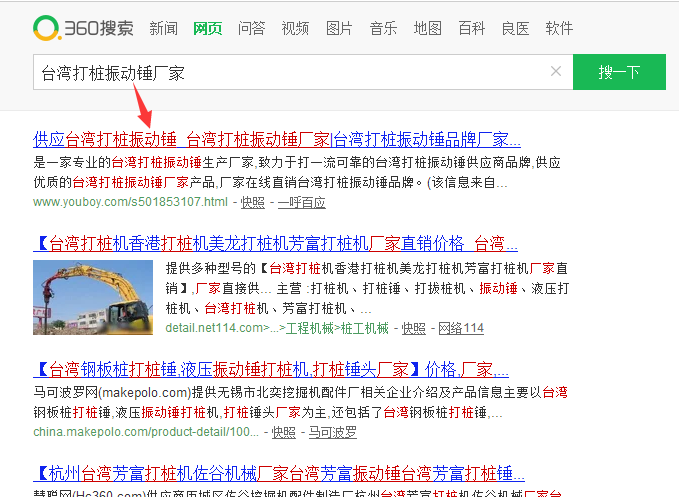679x497 pixels.
Task: Click the 桩工机械 breadcrumb link
Action: click(x=365, y=328)
